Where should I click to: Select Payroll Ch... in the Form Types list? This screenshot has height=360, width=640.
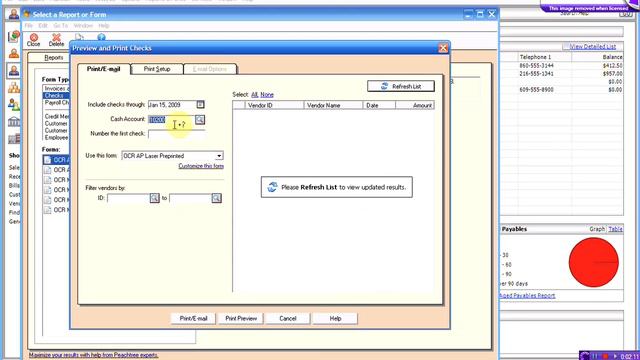(x=56, y=102)
